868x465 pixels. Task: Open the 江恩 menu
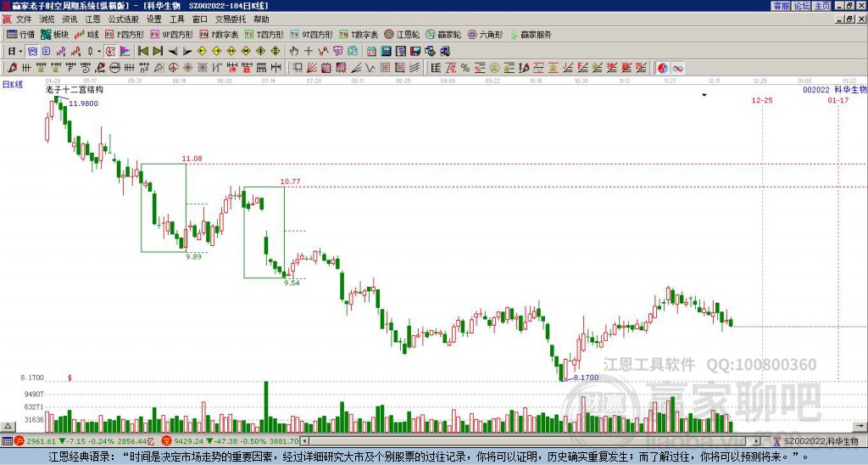click(93, 20)
